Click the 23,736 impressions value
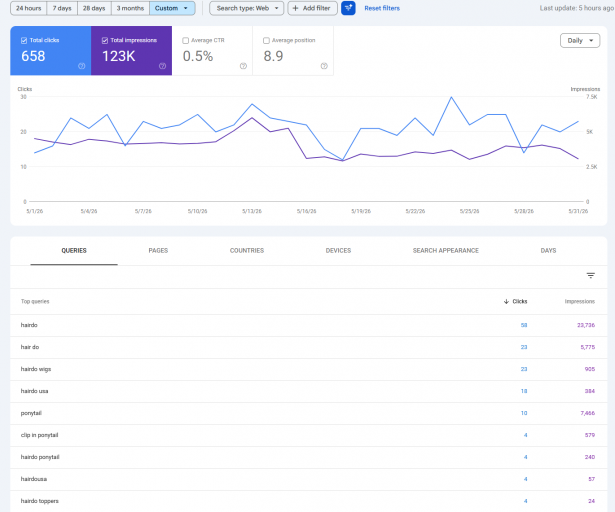The height and width of the screenshot is (512, 615). 586,325
